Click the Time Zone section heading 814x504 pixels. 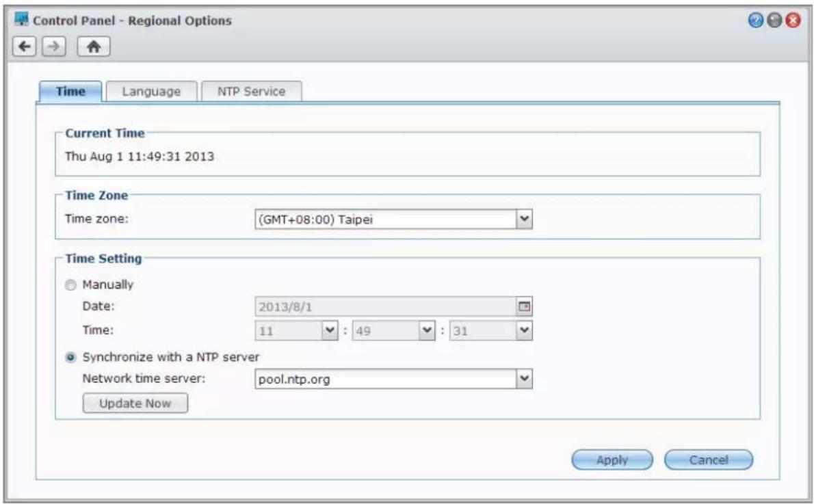coord(96,196)
